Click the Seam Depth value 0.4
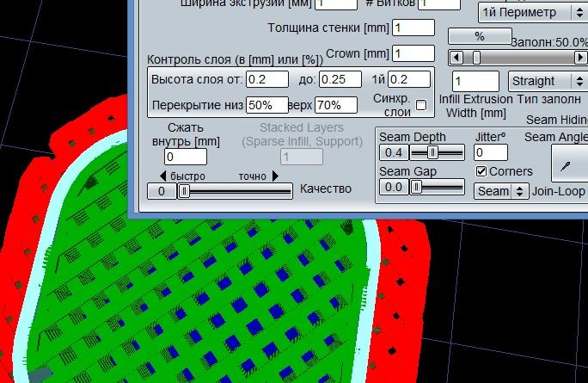 (394, 153)
